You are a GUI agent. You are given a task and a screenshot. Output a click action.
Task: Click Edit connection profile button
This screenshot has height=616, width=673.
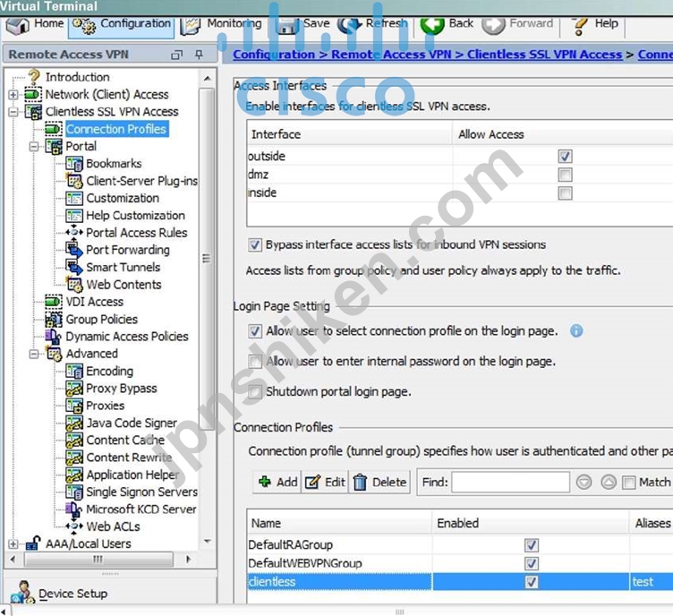[x=325, y=482]
